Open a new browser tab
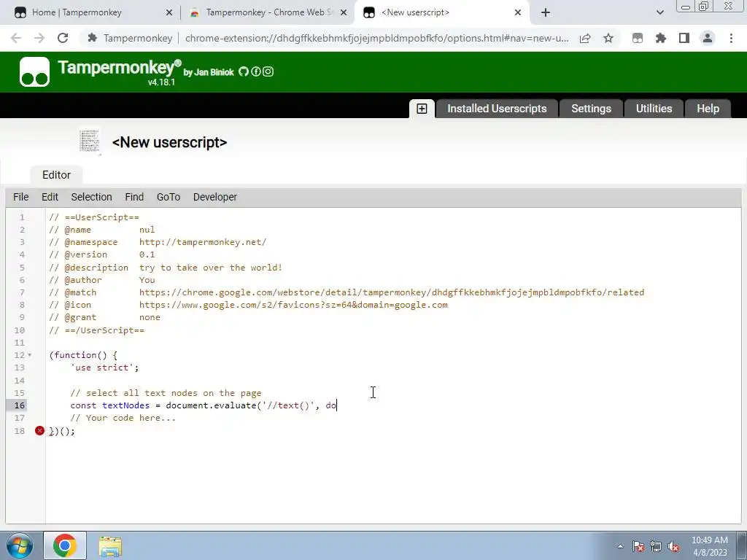 tap(546, 12)
